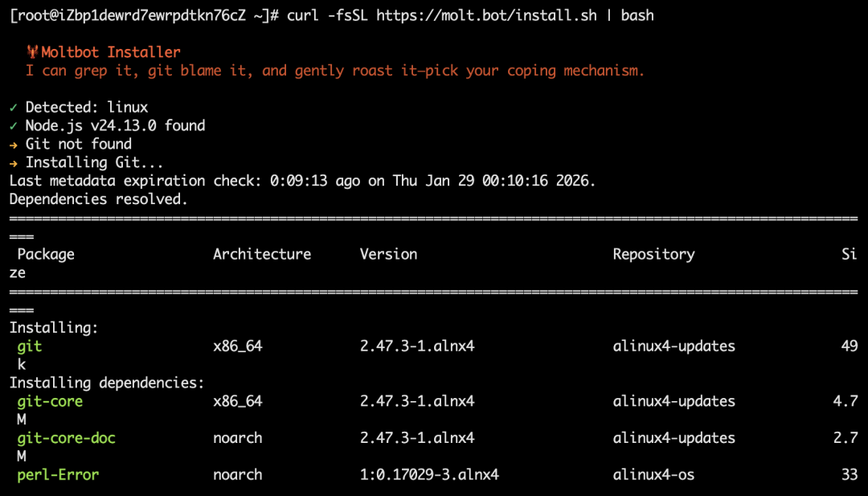
Task: Click the green "git-core" package name
Action: [50, 401]
